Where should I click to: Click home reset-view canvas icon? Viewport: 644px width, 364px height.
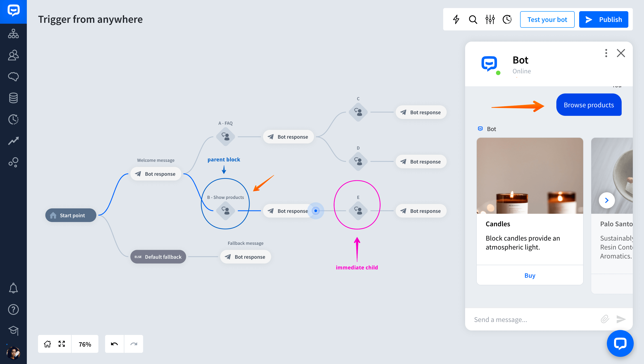47,344
